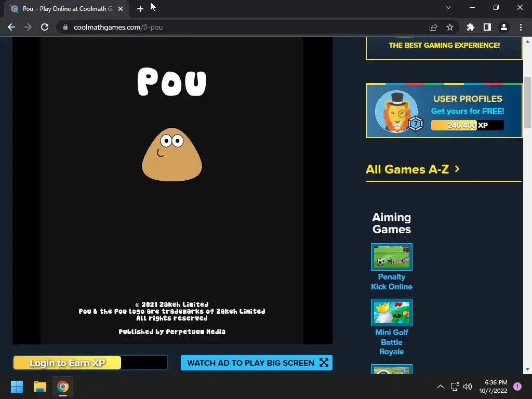The image size is (532, 399).
Task: Click the browser back arrow
Action: pyautogui.click(x=11, y=27)
